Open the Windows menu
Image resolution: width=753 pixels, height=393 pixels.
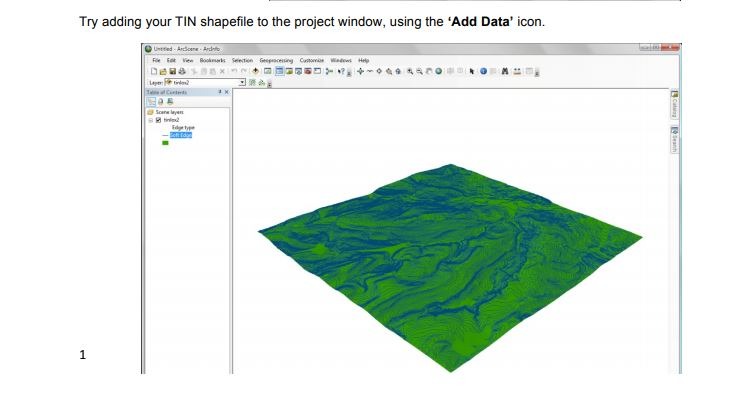click(x=341, y=61)
